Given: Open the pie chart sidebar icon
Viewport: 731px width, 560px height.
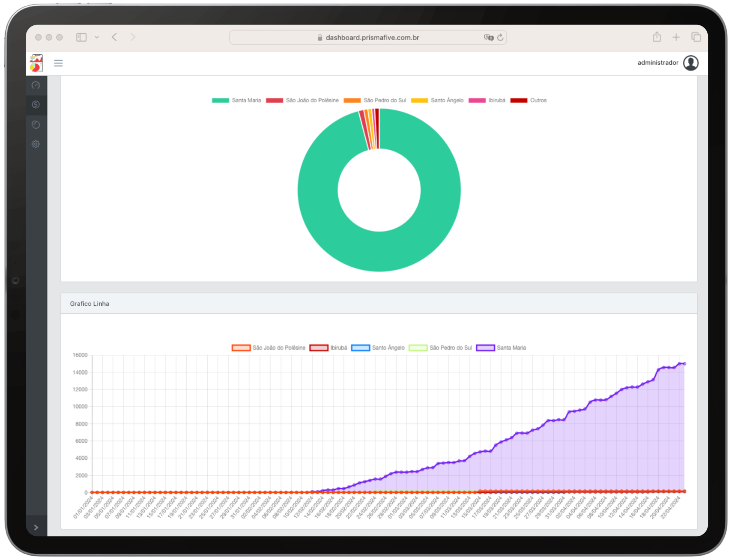Looking at the screenshot, I should click(36, 124).
